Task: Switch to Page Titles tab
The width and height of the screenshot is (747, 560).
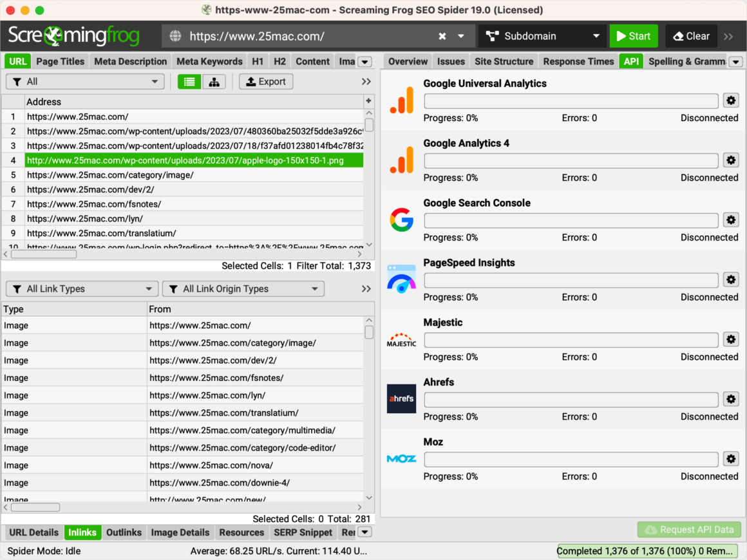Action: pyautogui.click(x=61, y=61)
